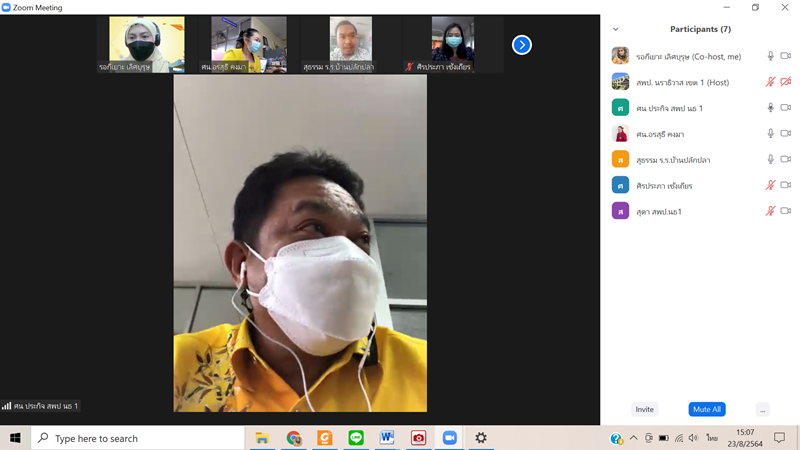Open File Explorer from the taskbar
800x450 pixels.
pos(262,438)
